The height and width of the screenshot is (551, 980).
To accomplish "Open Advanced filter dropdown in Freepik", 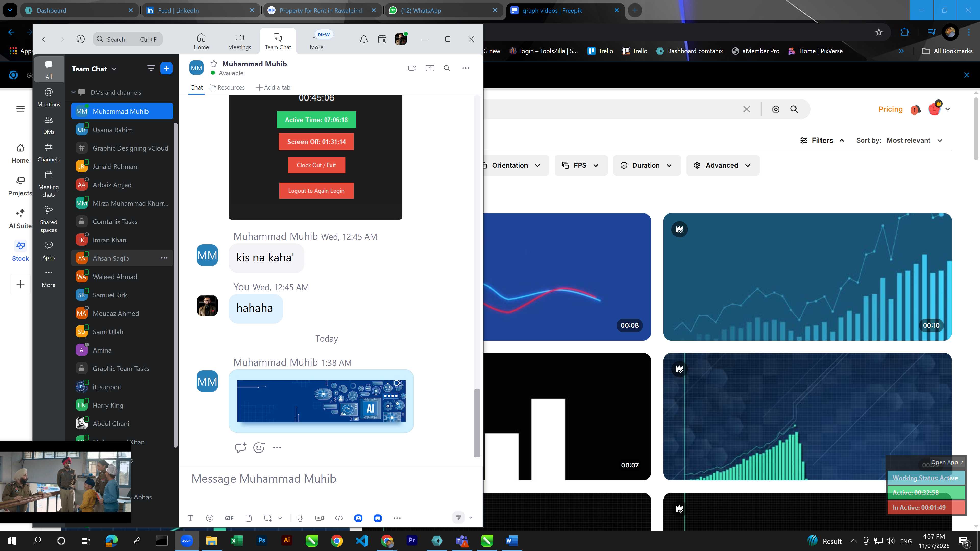I will pyautogui.click(x=723, y=165).
